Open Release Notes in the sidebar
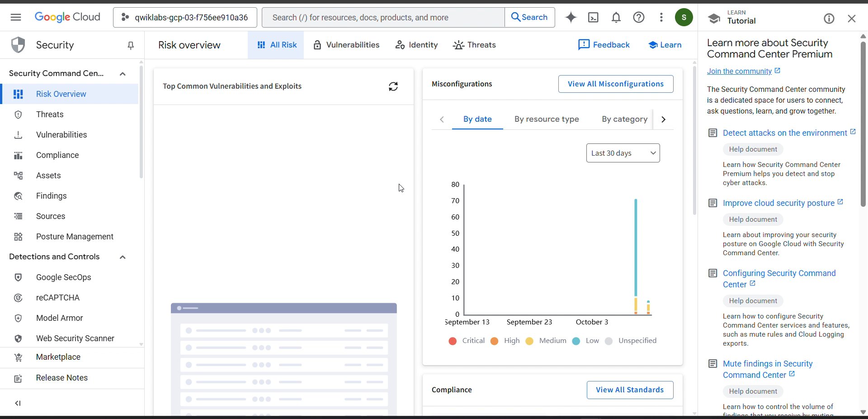The image size is (868, 419). pos(72,378)
